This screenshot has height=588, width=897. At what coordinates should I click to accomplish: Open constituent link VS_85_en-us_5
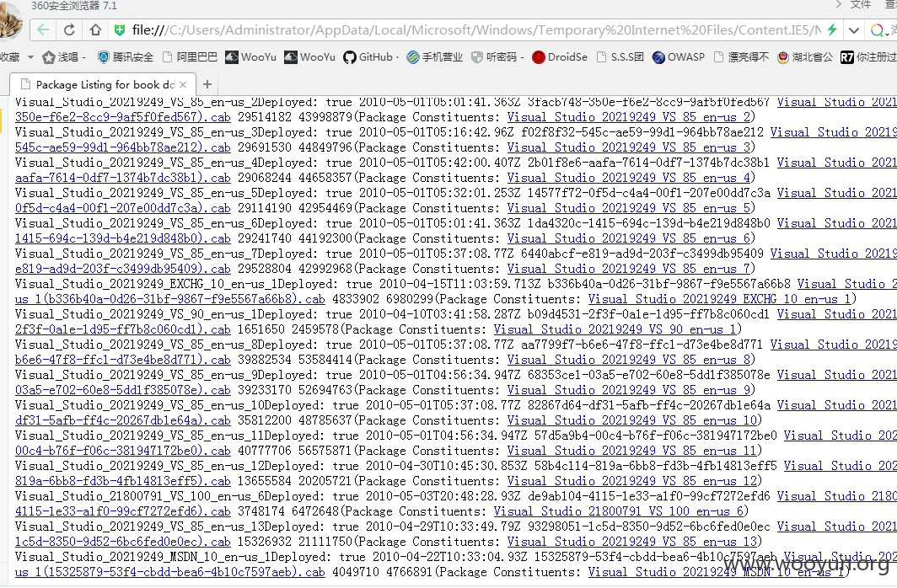pos(628,208)
